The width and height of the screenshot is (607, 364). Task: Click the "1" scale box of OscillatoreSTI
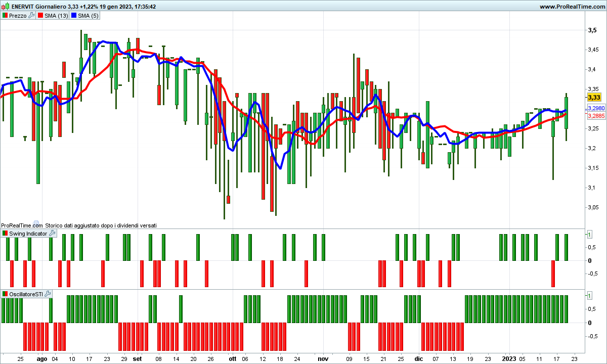tap(590, 295)
